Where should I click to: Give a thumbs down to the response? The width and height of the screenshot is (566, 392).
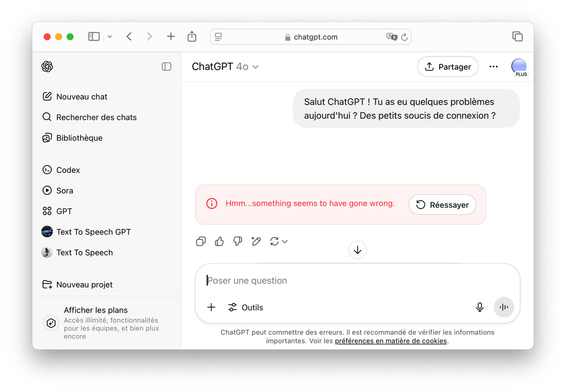pyautogui.click(x=238, y=241)
